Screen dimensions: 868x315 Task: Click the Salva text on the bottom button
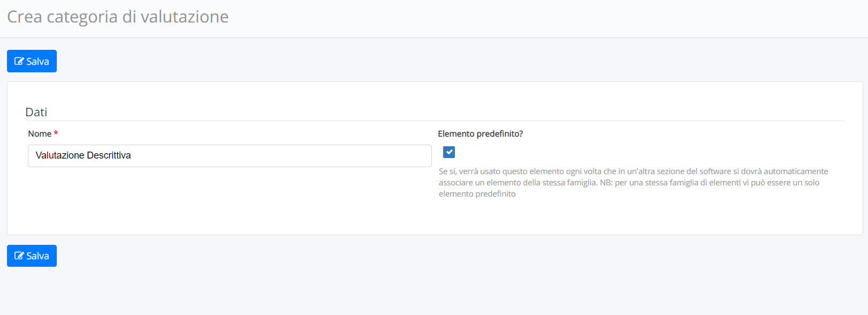(38, 256)
